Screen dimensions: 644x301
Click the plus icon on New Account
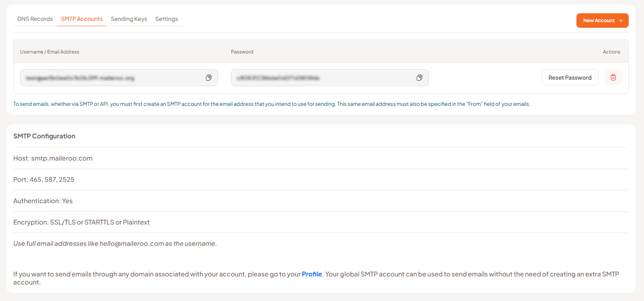pyautogui.click(x=621, y=21)
